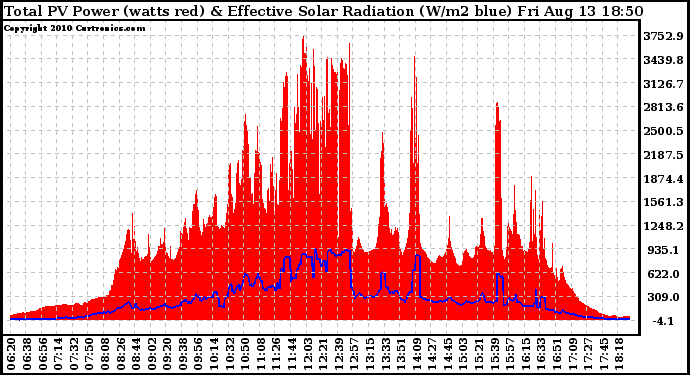
Task: Click the y-axis value 2500.5
Action: pyautogui.click(x=663, y=131)
